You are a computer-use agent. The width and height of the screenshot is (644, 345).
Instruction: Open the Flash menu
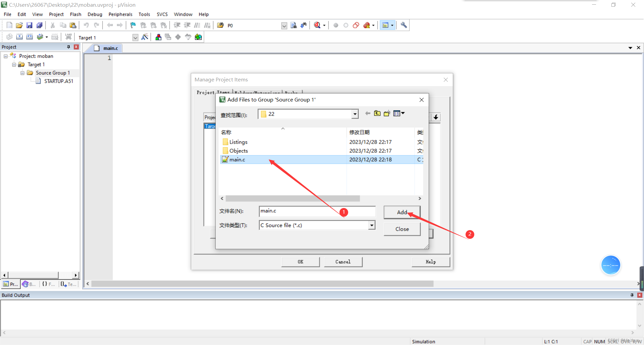tap(75, 14)
